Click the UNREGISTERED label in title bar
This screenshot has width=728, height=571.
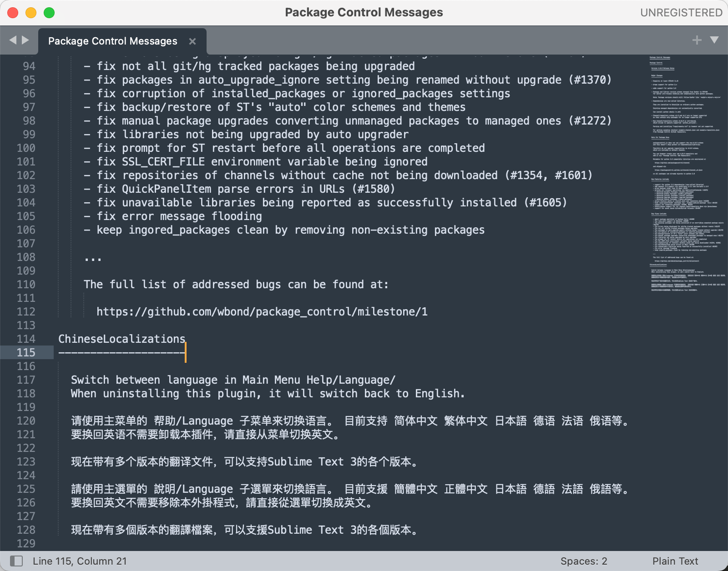681,13
